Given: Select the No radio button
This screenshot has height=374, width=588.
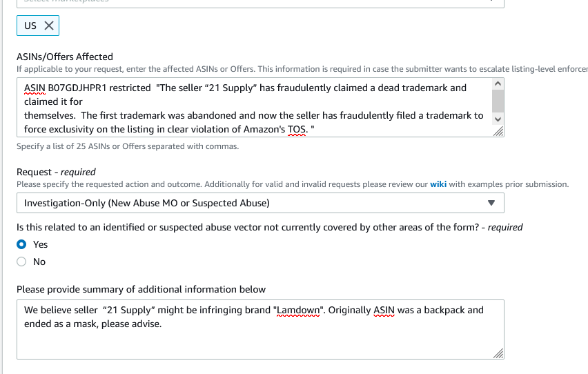Looking at the screenshot, I should pos(21,262).
